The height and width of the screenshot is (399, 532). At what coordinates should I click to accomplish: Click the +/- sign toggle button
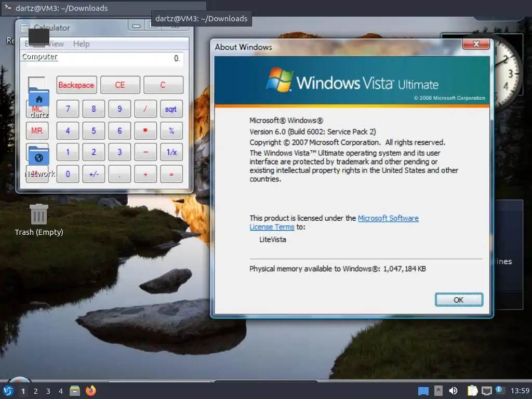tap(94, 174)
